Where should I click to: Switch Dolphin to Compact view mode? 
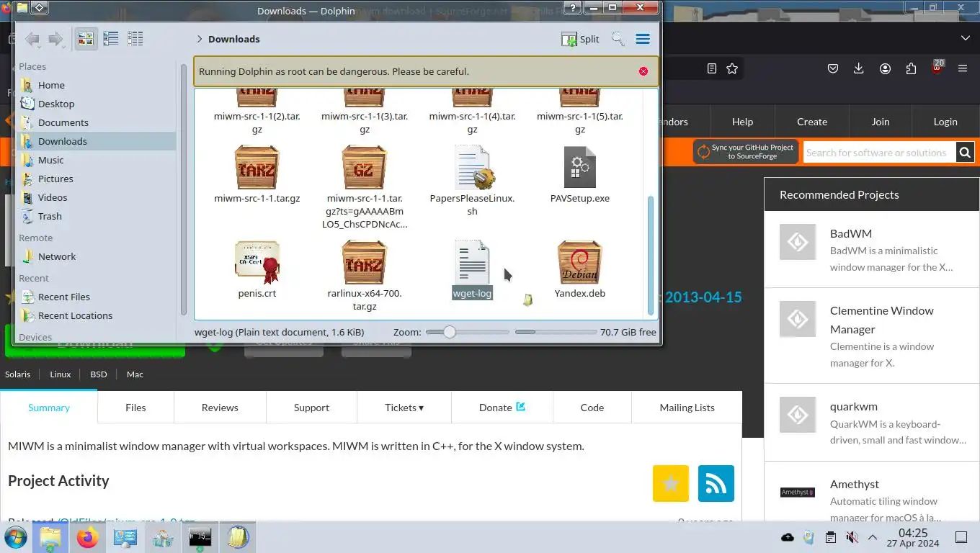coord(110,39)
